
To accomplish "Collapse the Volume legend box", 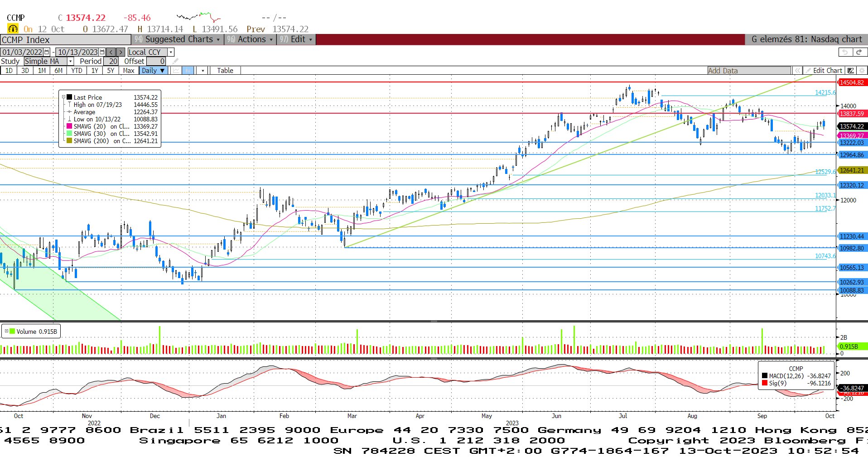I will tap(6, 331).
